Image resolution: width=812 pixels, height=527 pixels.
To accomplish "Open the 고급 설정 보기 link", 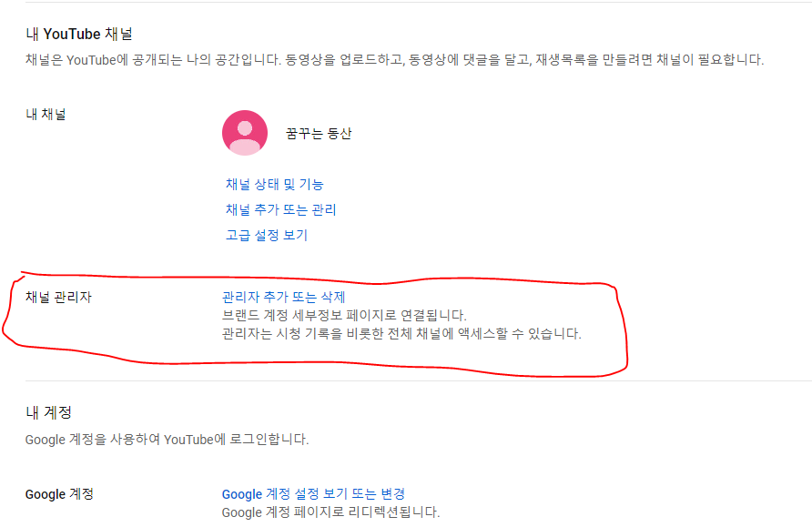I will 267,235.
